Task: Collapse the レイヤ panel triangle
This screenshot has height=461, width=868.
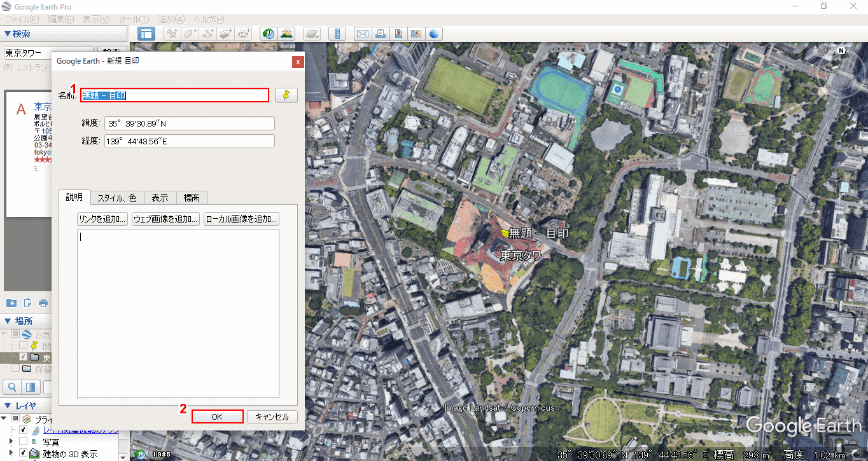Action: 7,406
